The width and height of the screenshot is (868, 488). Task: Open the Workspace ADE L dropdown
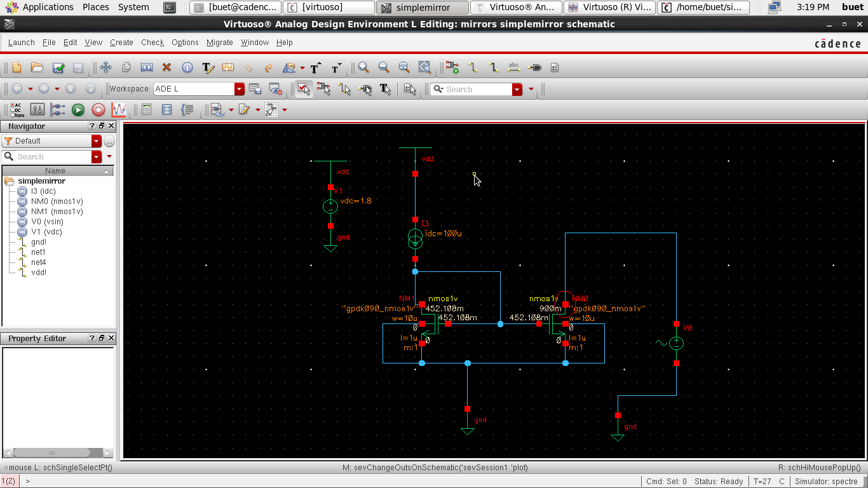tap(239, 89)
